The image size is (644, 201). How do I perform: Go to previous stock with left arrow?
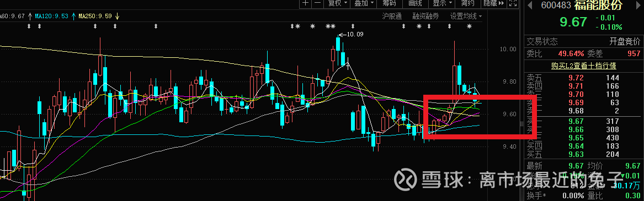[x=530, y=5]
